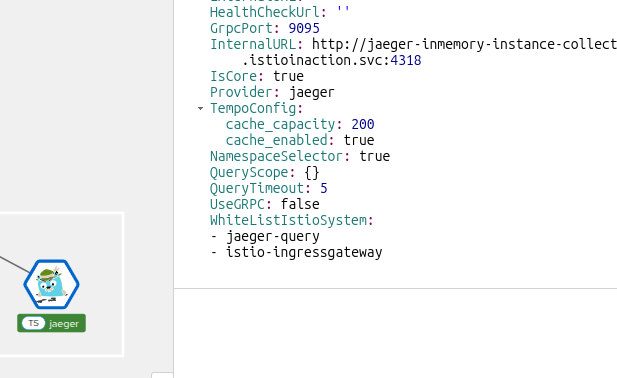The height and width of the screenshot is (378, 617).
Task: Click the NamespaceSelector key
Action: click(276, 156)
